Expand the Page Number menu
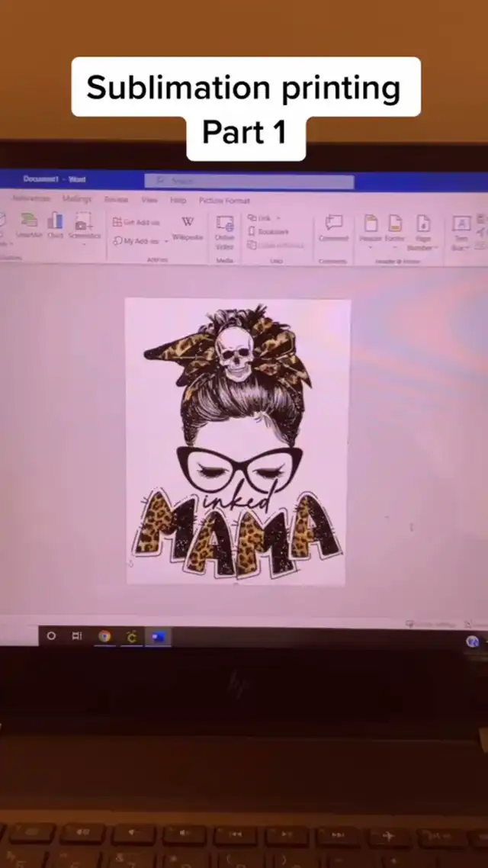488x868 pixels. click(x=422, y=231)
